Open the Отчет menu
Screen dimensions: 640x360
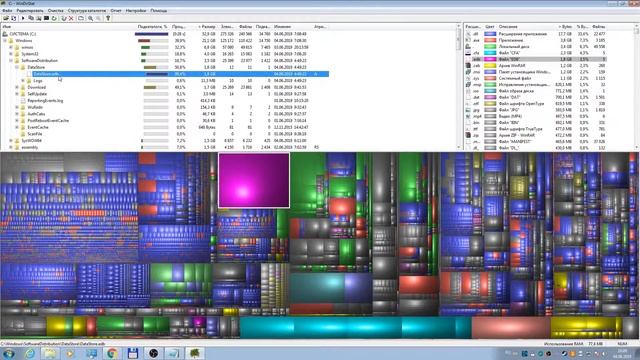[116, 11]
